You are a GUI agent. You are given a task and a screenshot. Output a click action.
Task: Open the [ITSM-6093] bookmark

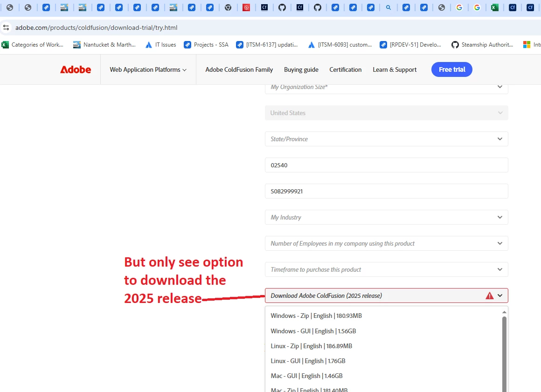click(x=340, y=44)
